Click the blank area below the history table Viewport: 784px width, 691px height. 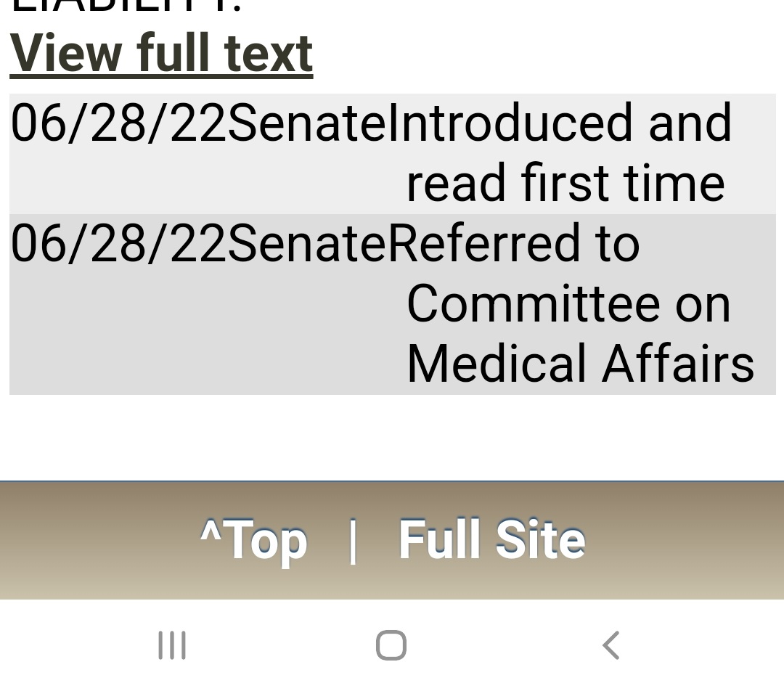tap(392, 438)
